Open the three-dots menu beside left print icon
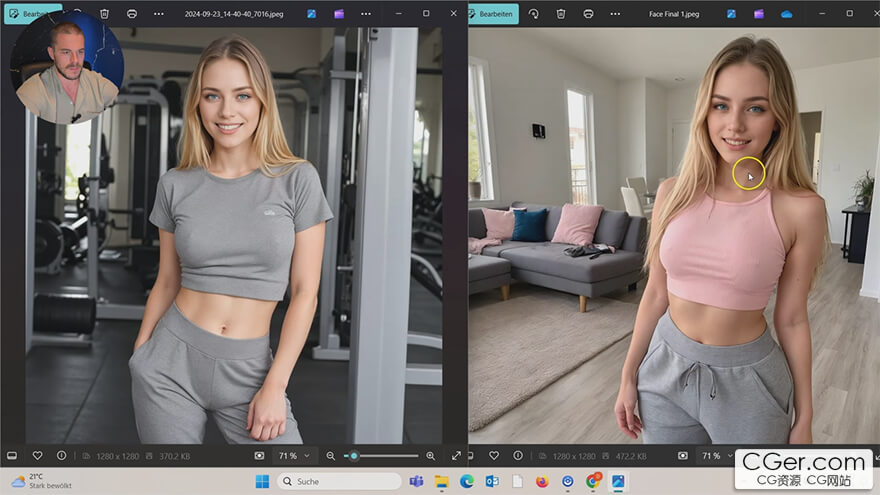 159,14
